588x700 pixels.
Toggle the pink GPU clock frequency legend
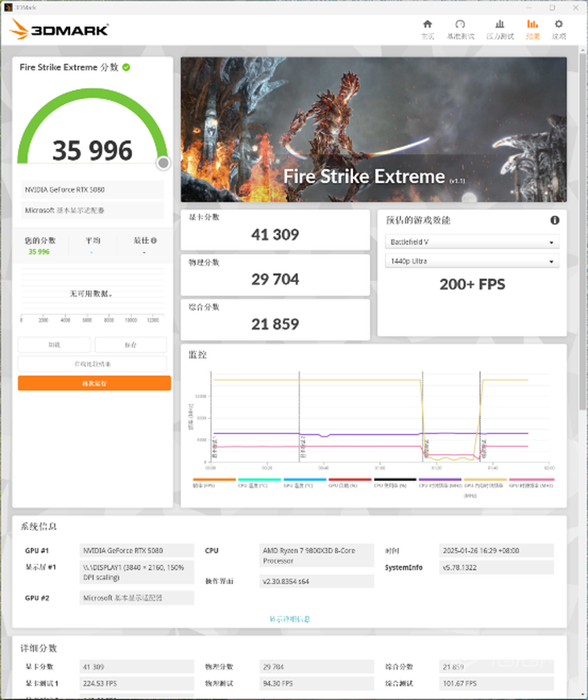[x=532, y=483]
